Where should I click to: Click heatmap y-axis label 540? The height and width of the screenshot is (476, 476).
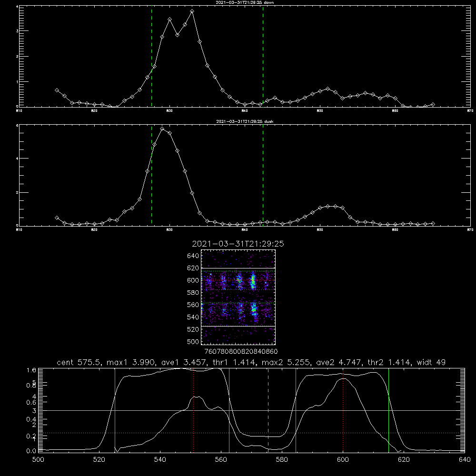(x=193, y=317)
